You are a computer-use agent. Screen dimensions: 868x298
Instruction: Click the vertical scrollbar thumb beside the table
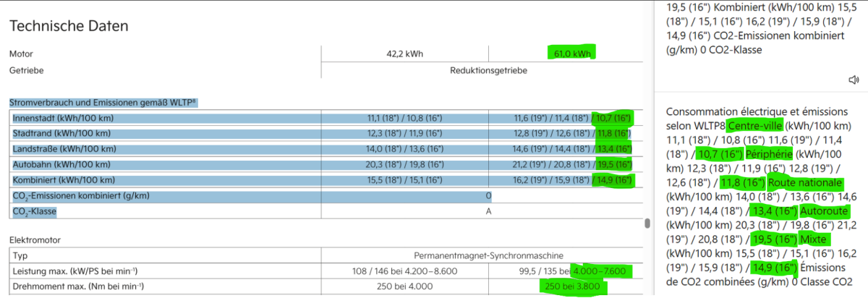point(647,223)
